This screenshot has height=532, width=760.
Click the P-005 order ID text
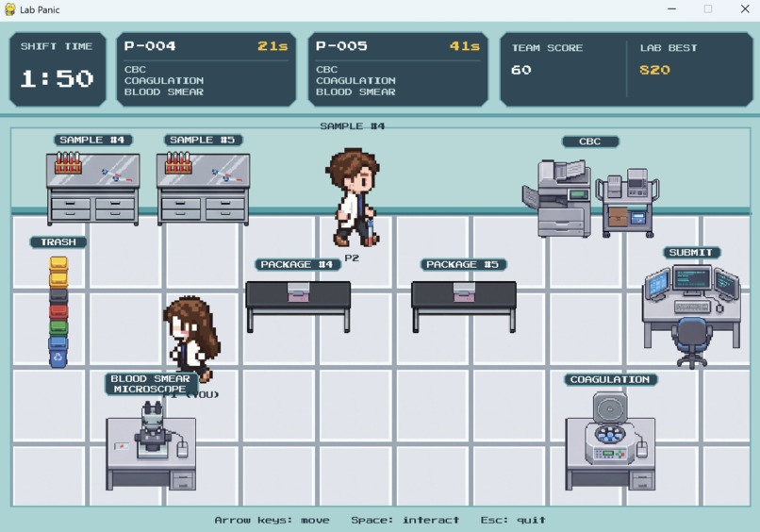(x=341, y=46)
